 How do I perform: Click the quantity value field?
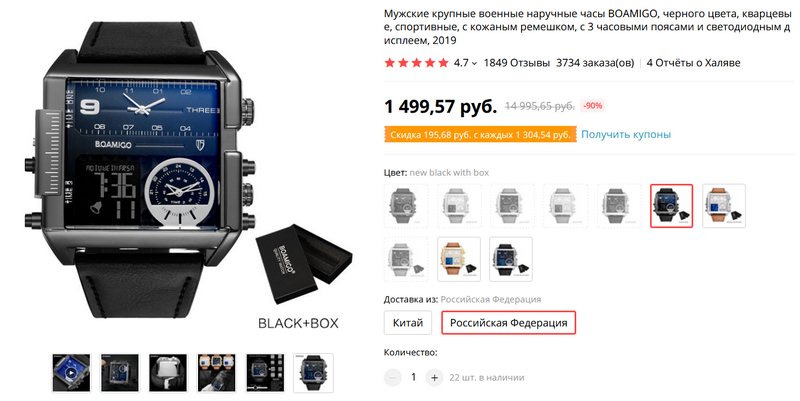coord(413,378)
